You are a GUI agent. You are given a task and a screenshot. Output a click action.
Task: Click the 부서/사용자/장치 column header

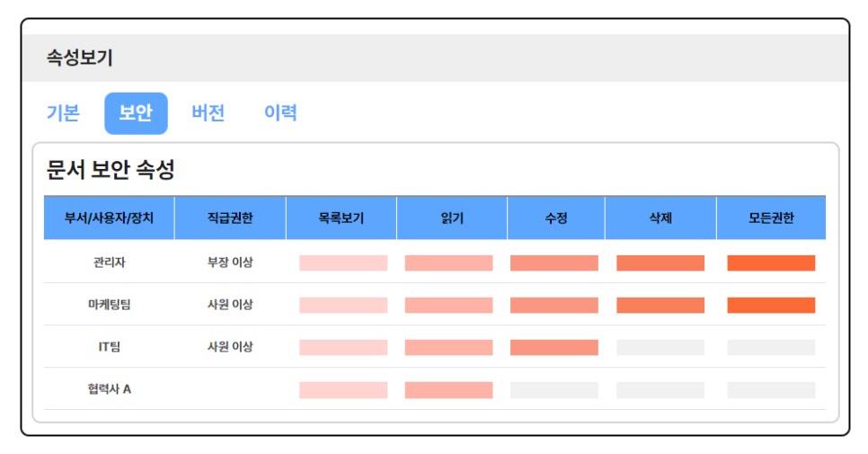(109, 218)
